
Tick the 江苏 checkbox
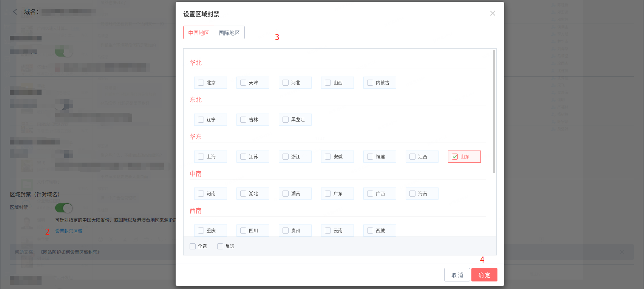243,157
